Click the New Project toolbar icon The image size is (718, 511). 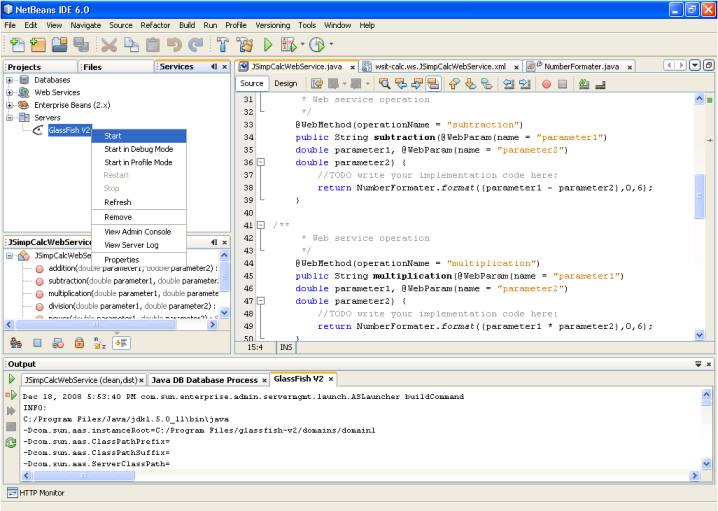point(37,45)
